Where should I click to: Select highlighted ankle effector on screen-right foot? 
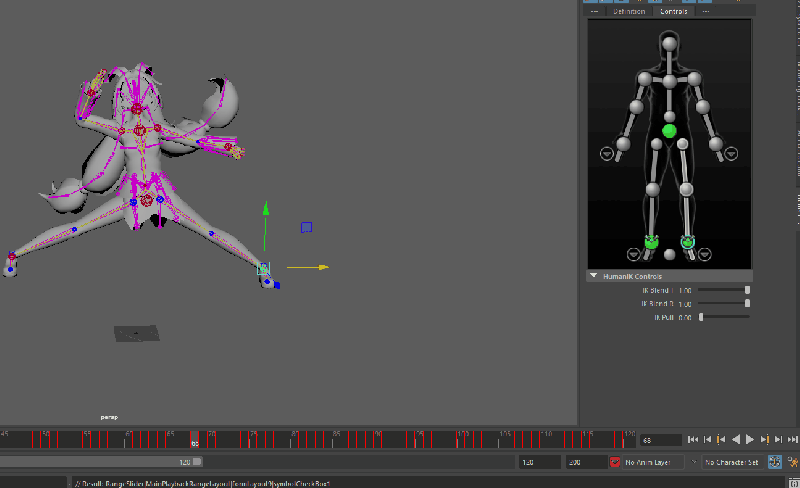[687, 242]
